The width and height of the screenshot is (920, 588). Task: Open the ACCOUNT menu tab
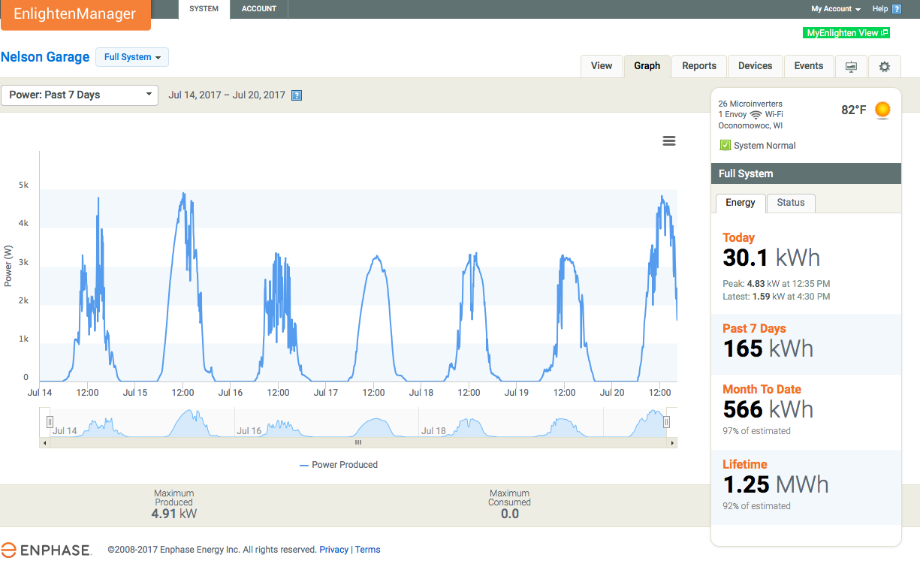[x=258, y=8]
